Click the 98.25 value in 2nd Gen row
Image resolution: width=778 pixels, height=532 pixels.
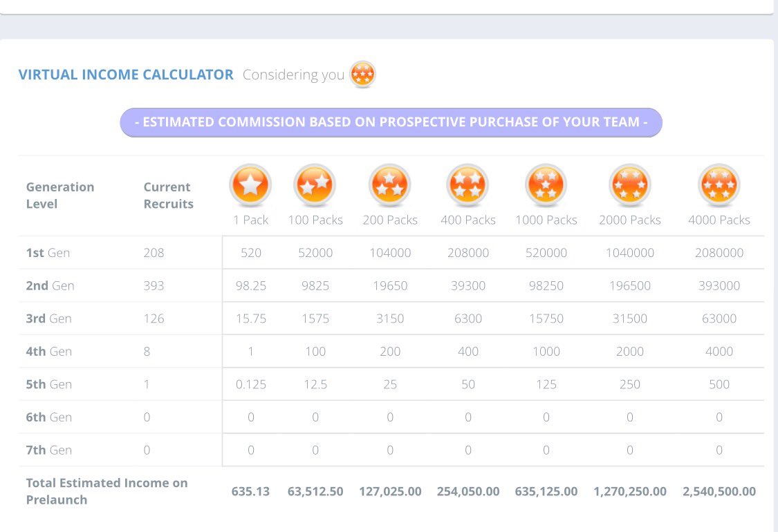[x=251, y=285]
